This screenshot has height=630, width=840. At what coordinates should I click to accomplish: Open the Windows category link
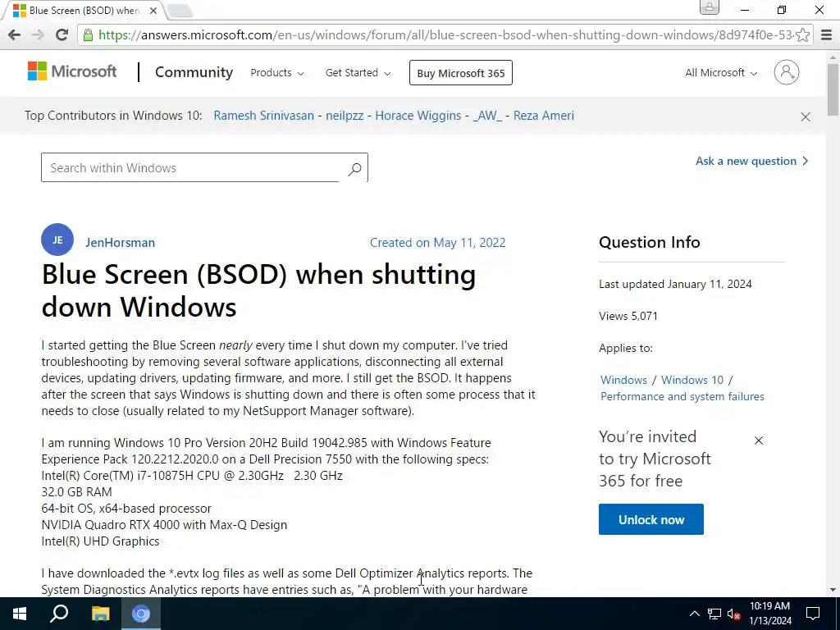623,380
